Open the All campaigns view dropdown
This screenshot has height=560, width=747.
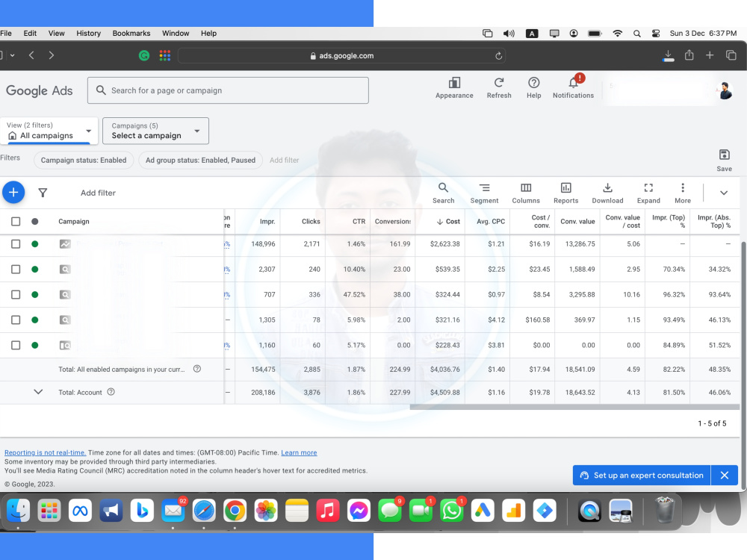click(x=49, y=131)
